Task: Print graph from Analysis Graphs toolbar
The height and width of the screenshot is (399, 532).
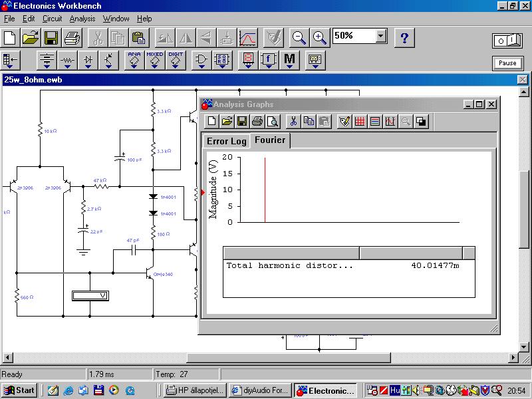Action: (x=257, y=121)
